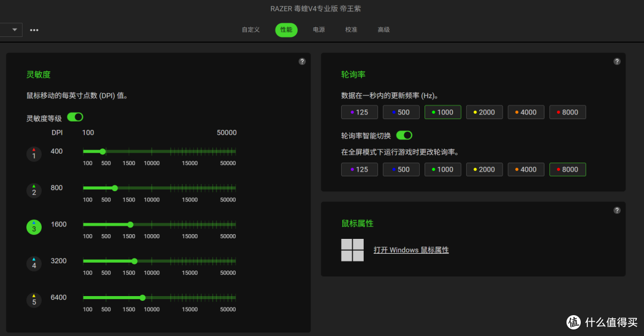Viewport: 644px width, 336px height.
Task: Click the 1600 DPI value field
Action: point(58,225)
